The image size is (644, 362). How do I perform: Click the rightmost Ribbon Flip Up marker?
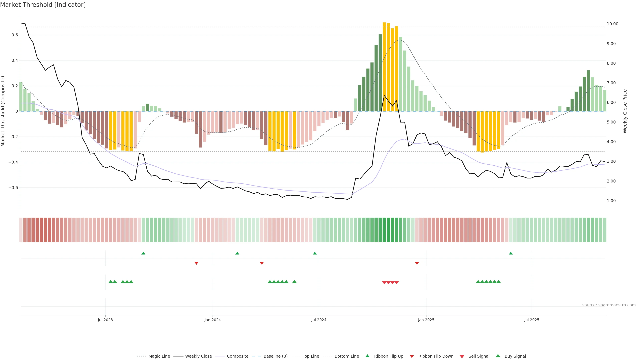[x=511, y=253]
